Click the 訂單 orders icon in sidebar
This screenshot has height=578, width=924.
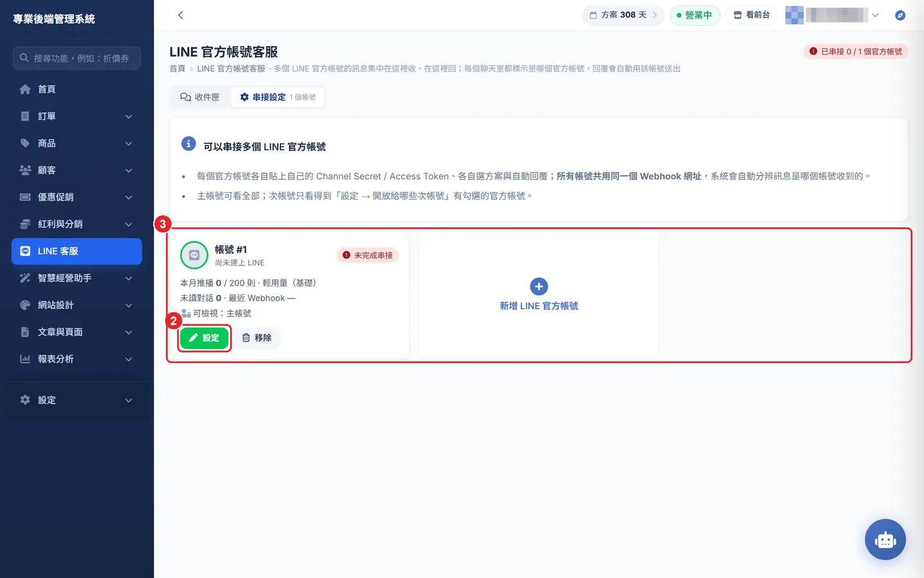(x=25, y=116)
